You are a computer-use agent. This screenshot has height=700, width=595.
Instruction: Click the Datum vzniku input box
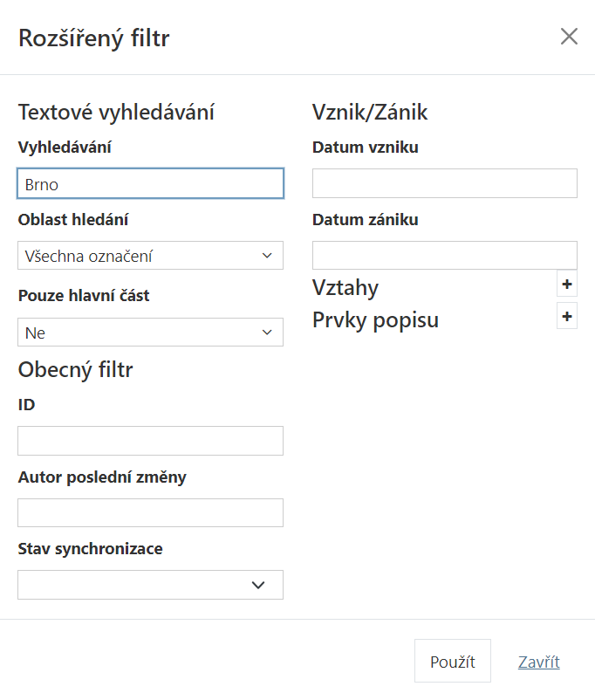click(x=445, y=183)
